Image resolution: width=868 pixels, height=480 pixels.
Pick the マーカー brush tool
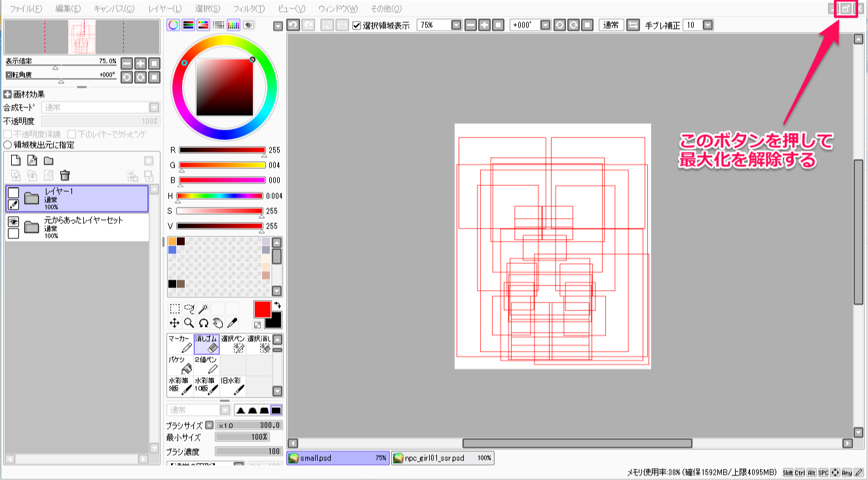pos(180,344)
